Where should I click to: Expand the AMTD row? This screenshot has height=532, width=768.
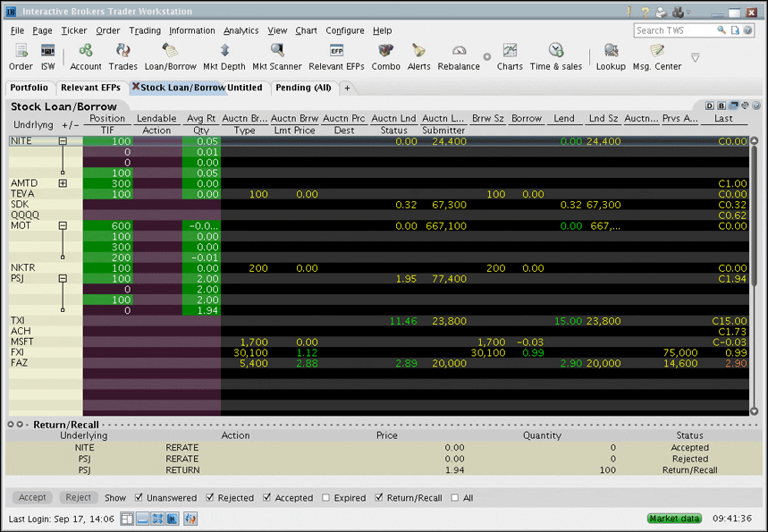[63, 183]
